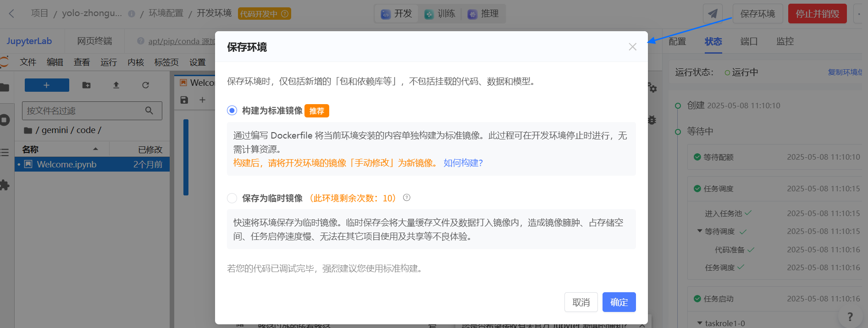This screenshot has height=328, width=868.
Task: Select 构建为标准镜像 radio option
Action: point(232,111)
